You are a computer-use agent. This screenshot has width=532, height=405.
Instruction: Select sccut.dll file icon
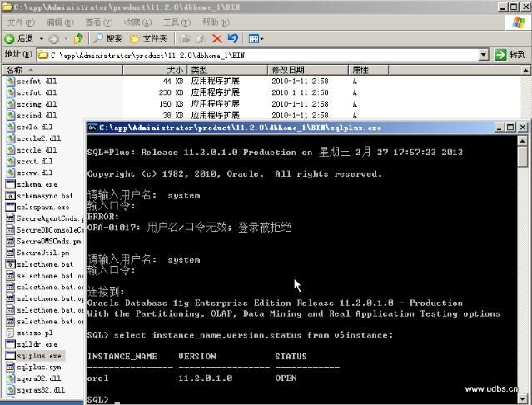[x=11, y=162]
